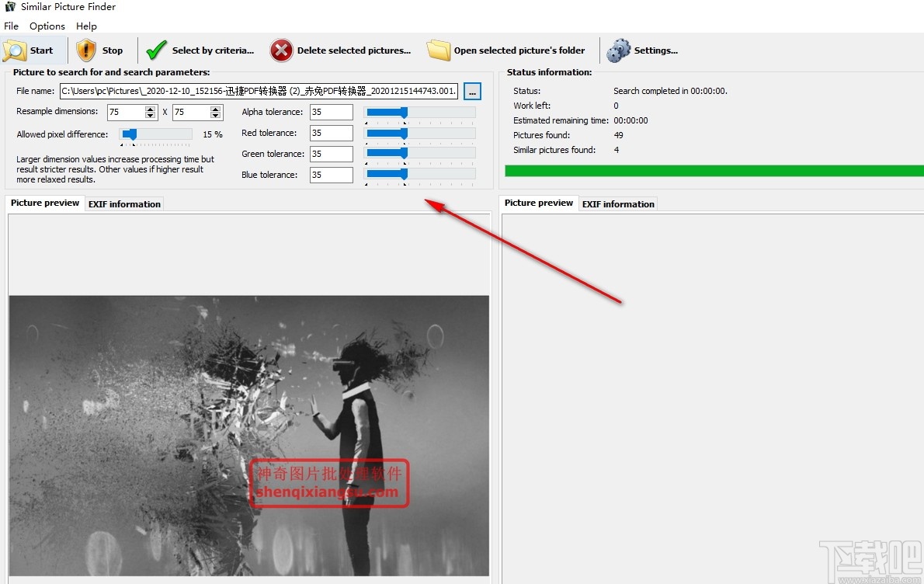This screenshot has height=584, width=924.
Task: Switch to the EXIF information tab
Action: [x=123, y=203]
